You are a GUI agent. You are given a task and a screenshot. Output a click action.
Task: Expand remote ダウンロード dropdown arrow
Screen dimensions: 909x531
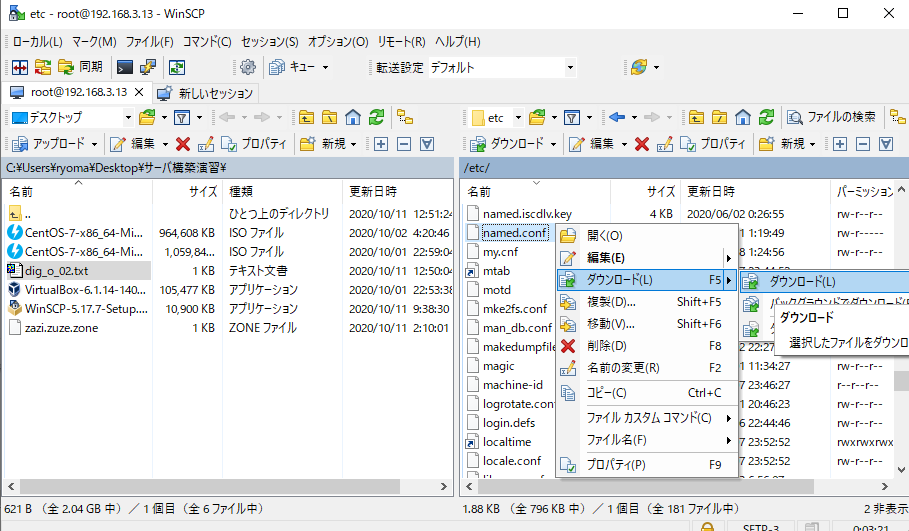point(553,144)
